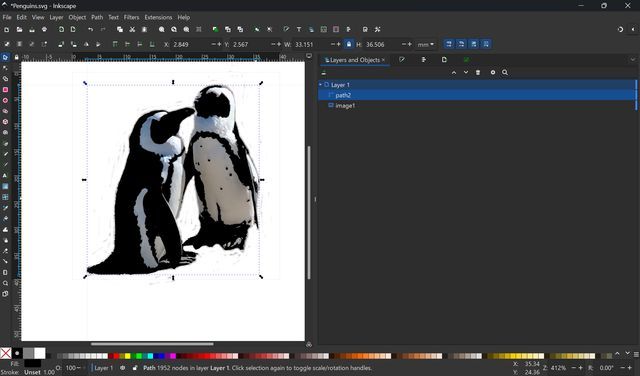The image size is (640, 376).
Task: Toggle move patterns with object
Action: pos(486,44)
